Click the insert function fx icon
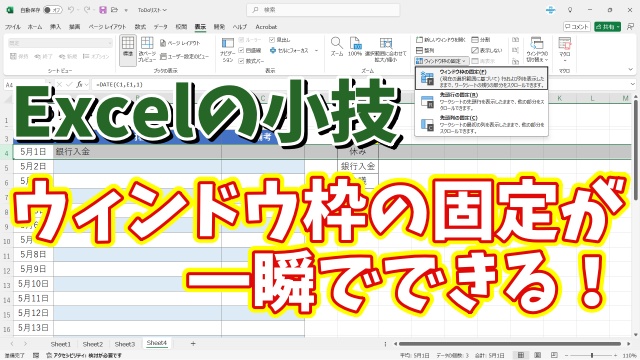Viewport: 640px width, 360px height. [80, 84]
